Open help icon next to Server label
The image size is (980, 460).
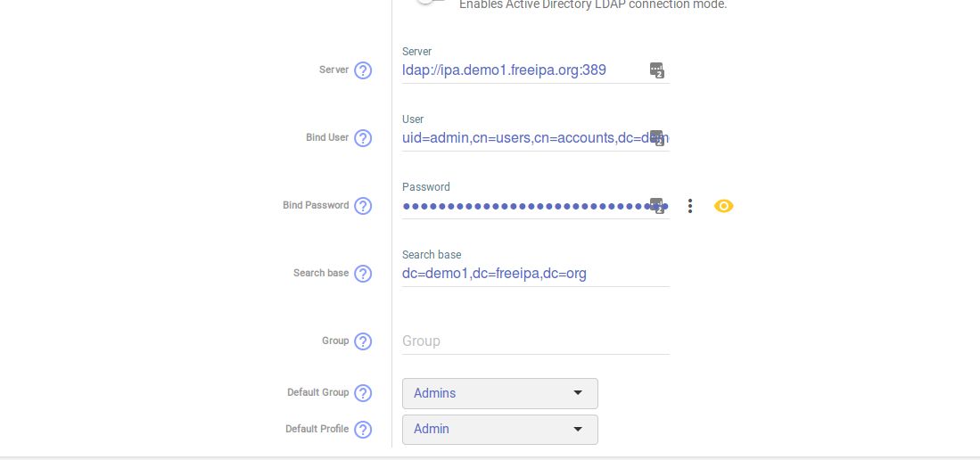363,70
